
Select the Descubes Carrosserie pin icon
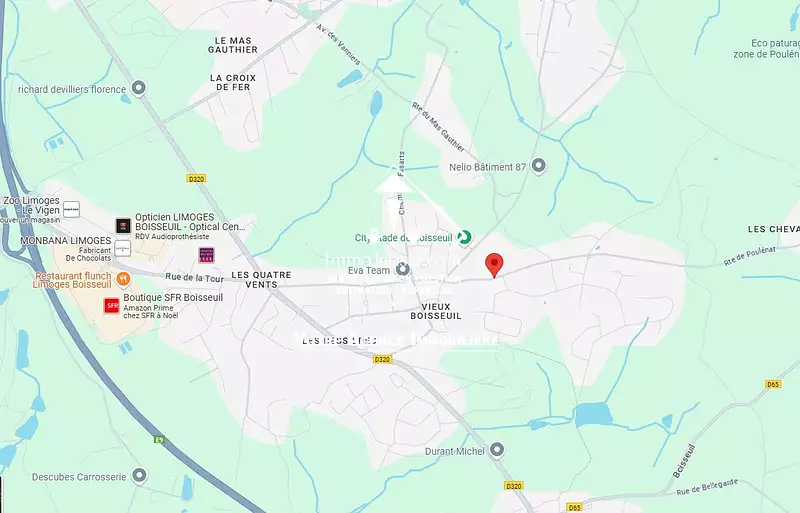(139, 476)
